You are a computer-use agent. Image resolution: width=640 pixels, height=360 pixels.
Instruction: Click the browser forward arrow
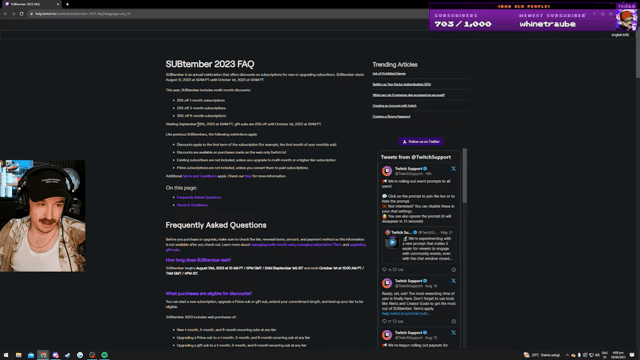coord(13,14)
